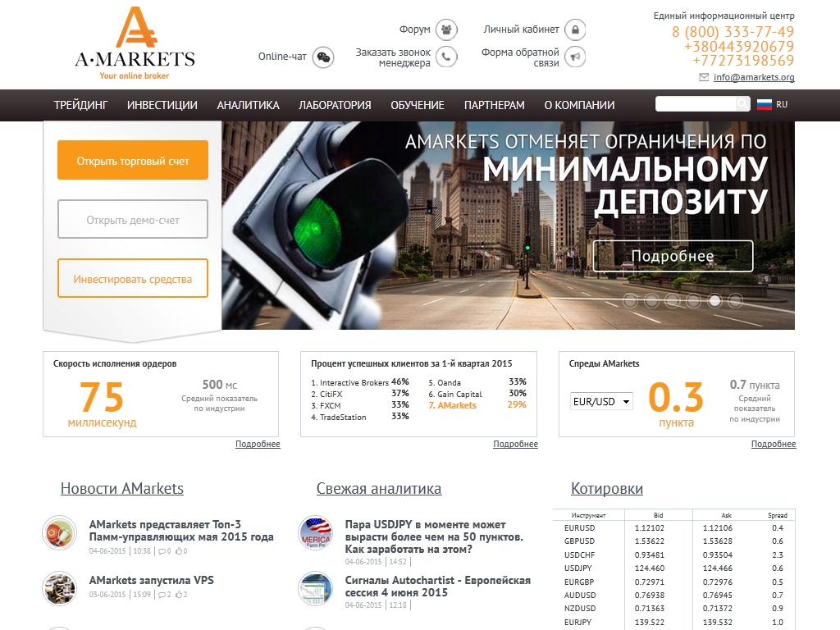The image size is (840, 630).
Task: Select the last carousel slide dot
Action: click(735, 300)
